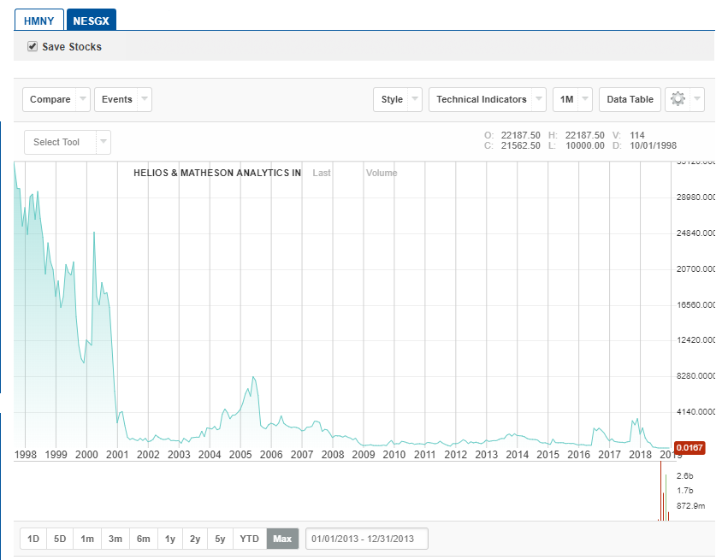The height and width of the screenshot is (560, 728).
Task: Open the Events dropdown arrow
Action: (145, 99)
